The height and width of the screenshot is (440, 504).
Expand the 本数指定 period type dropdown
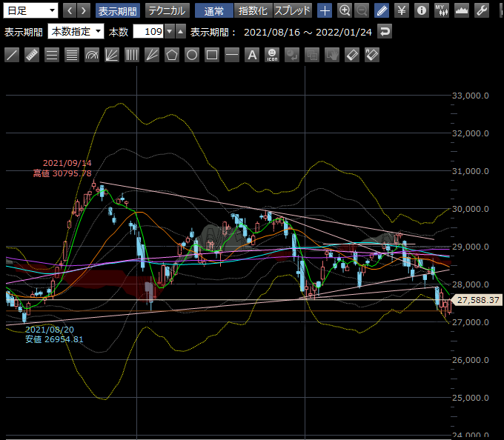76,32
